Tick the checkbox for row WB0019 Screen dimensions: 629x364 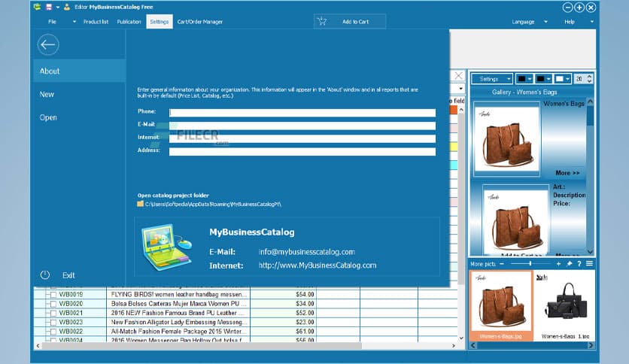[x=53, y=295]
